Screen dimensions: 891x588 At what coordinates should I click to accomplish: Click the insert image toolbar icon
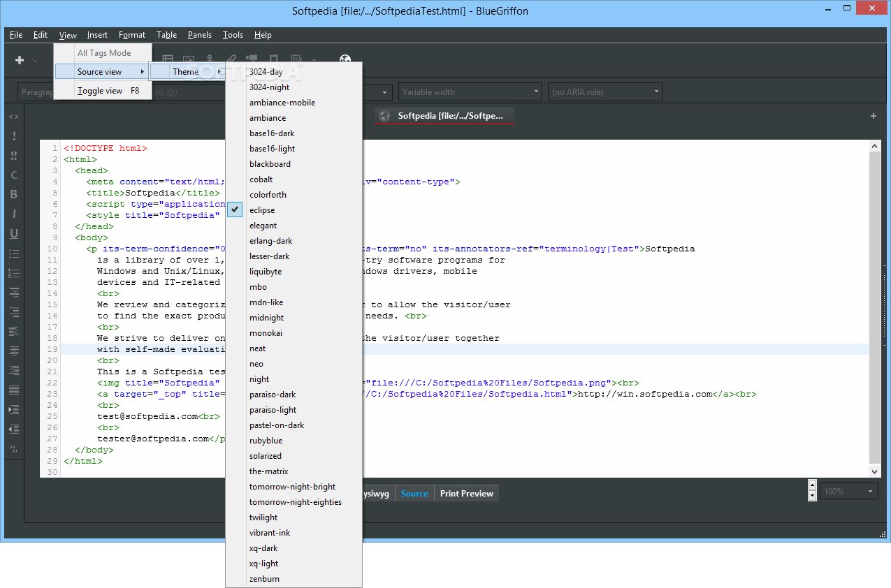click(189, 60)
